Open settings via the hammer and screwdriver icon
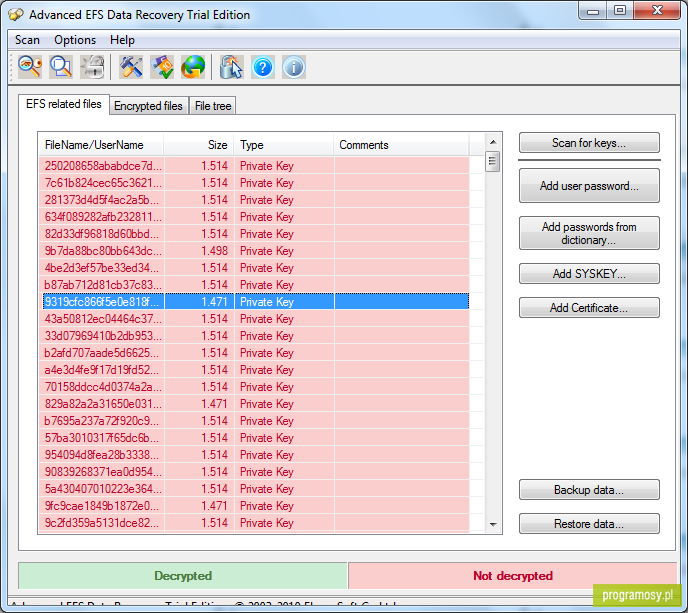Viewport: 688px width, 613px height. pyautogui.click(x=131, y=67)
